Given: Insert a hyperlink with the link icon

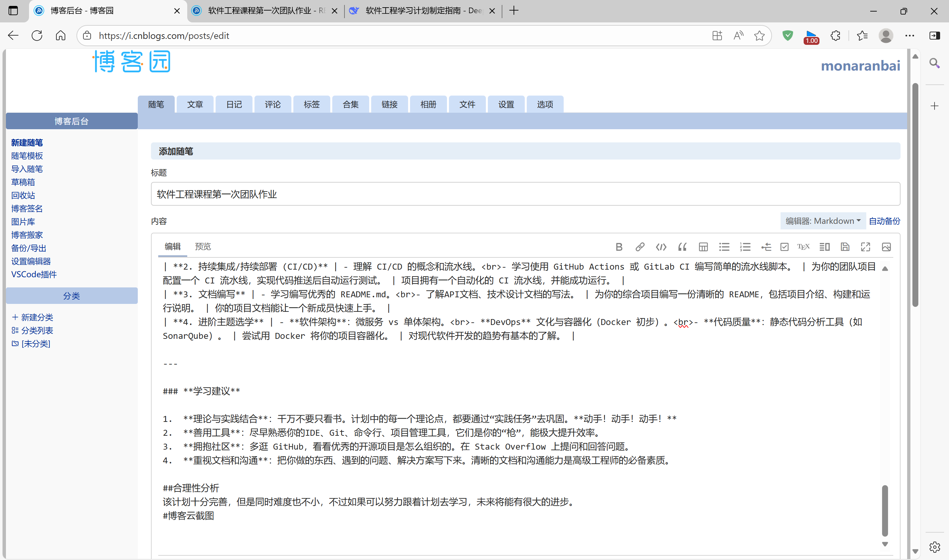Looking at the screenshot, I should point(639,247).
